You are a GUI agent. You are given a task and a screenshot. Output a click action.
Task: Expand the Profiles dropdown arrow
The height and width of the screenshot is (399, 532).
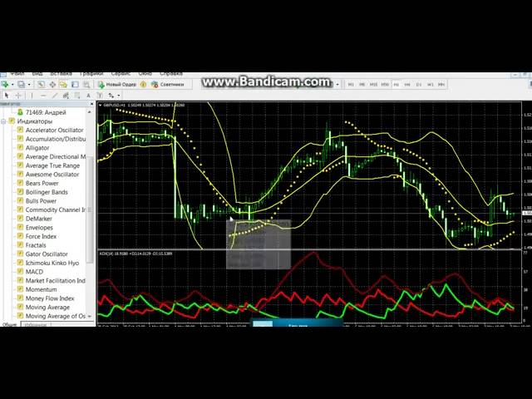29,85
